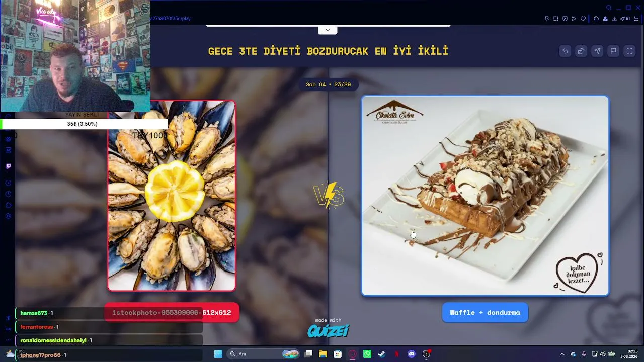
Task: Click the Opera GX icon on the taskbar
Action: pyautogui.click(x=352, y=354)
